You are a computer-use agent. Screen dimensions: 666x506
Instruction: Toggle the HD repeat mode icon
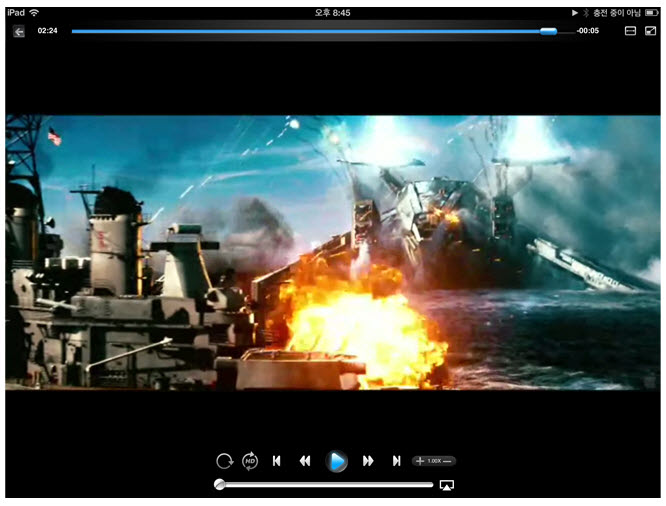(250, 461)
